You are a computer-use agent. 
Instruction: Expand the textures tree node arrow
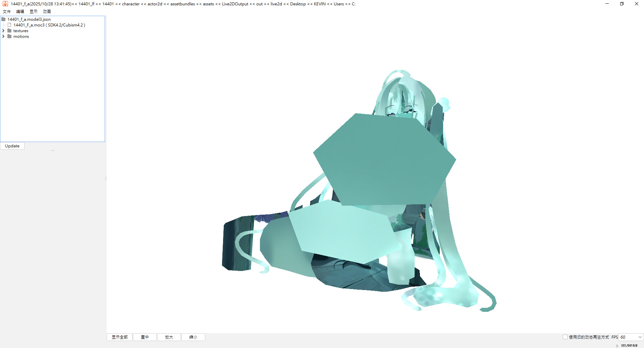pos(3,31)
